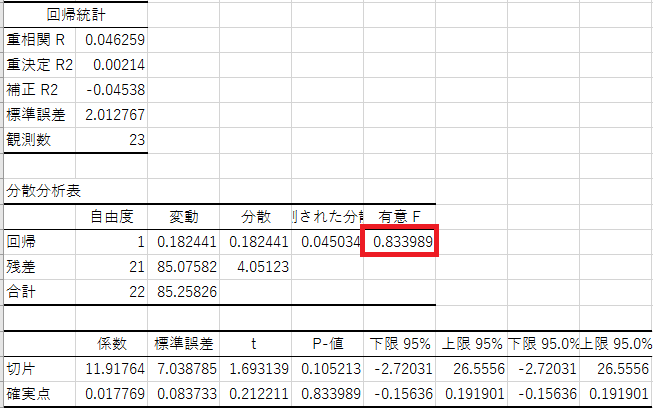Image resolution: width=653 pixels, height=408 pixels.
Task: Select 0.191901 under 上限 95.0%
Action: tap(616, 393)
